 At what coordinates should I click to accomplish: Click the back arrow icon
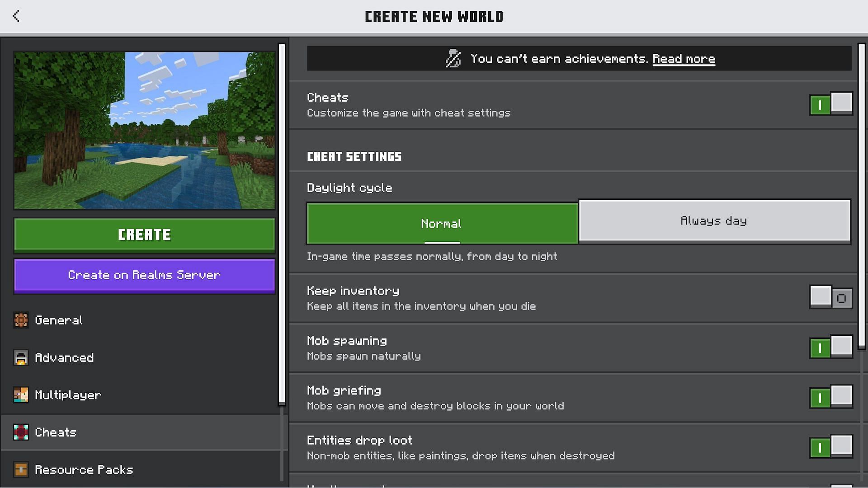(x=16, y=16)
